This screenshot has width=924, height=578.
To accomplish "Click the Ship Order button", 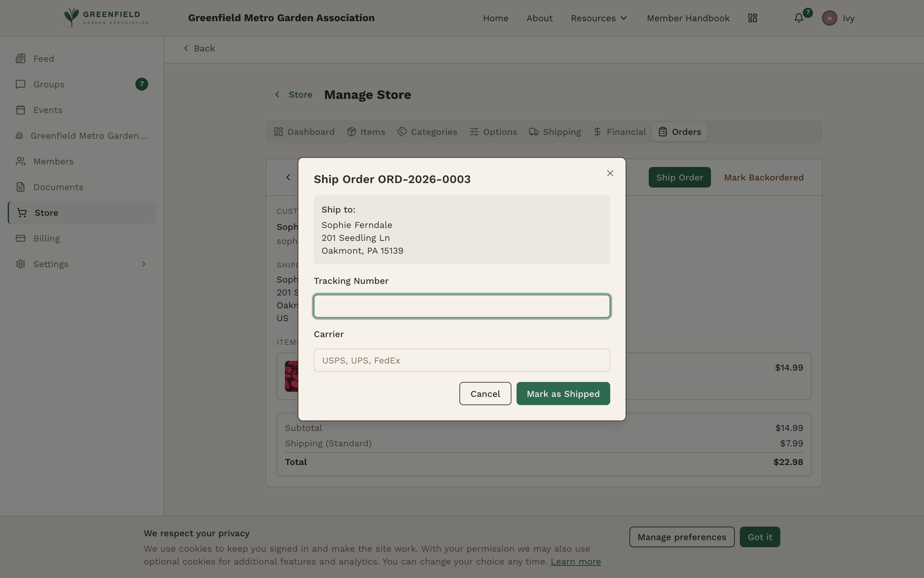I will pos(679,177).
